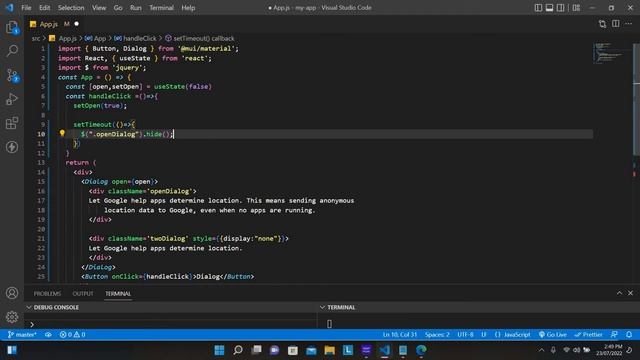Click the minimap code overview
This screenshot has height=360, width=640.
(x=608, y=53)
